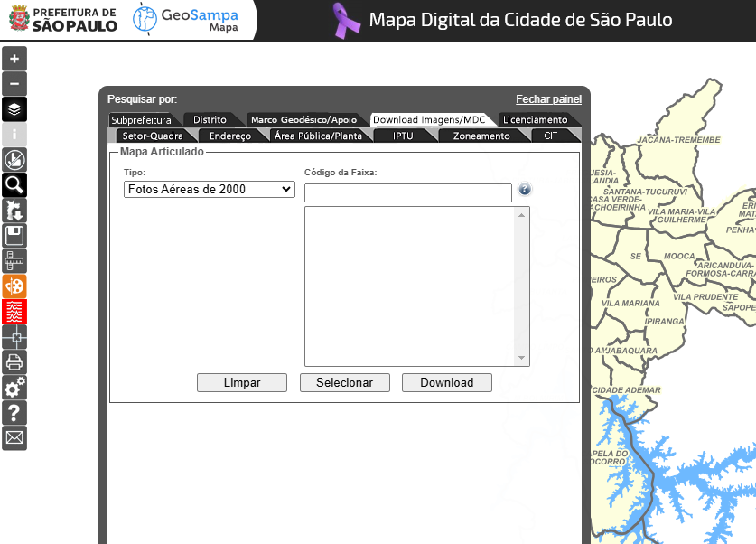
Task: Click the zoom in plus button
Action: [x=14, y=59]
